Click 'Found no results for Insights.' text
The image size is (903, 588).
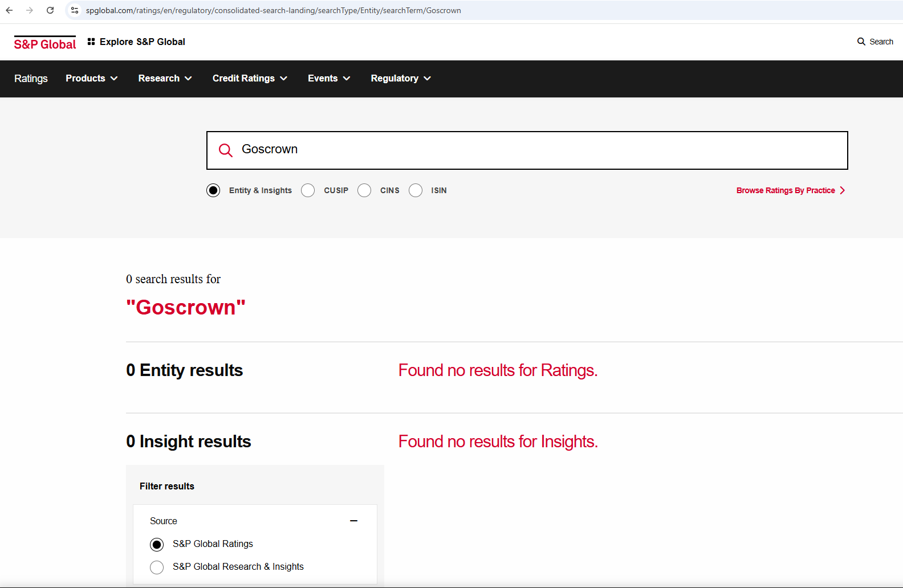[498, 442]
